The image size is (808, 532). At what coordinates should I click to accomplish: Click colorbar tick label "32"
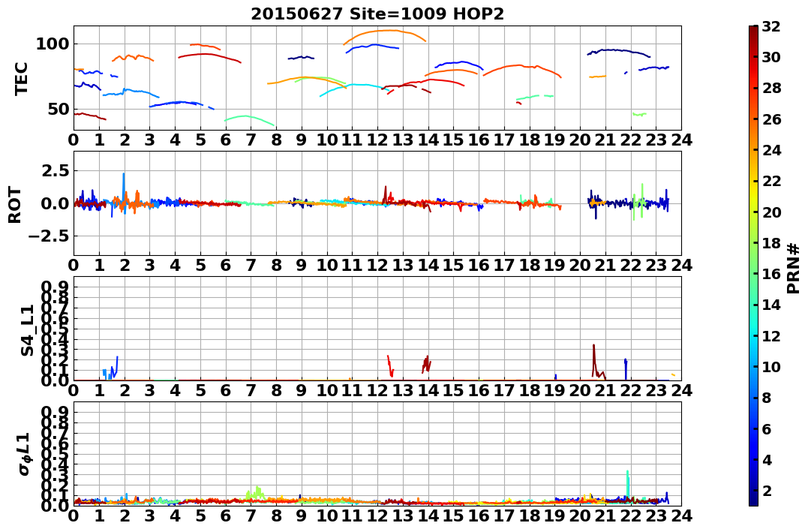point(771,26)
